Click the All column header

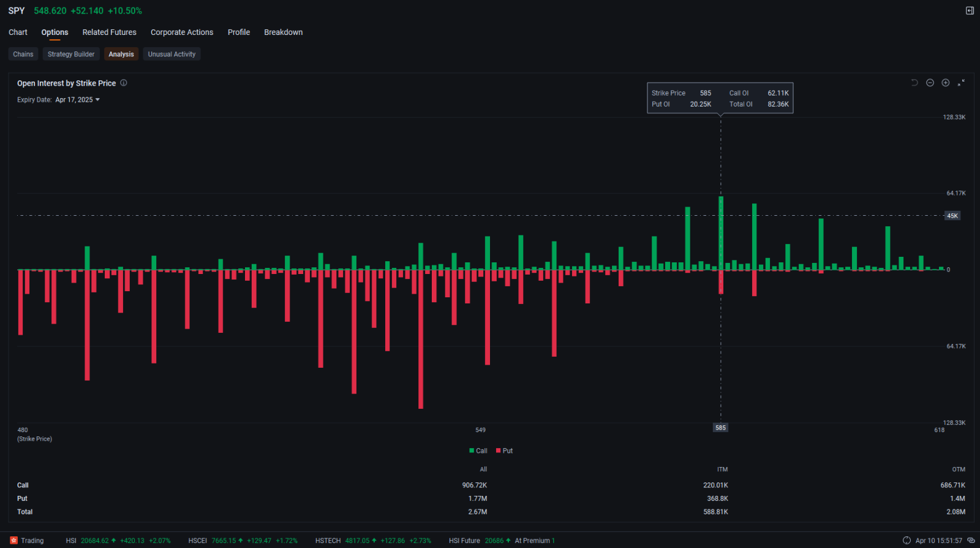[483, 470]
